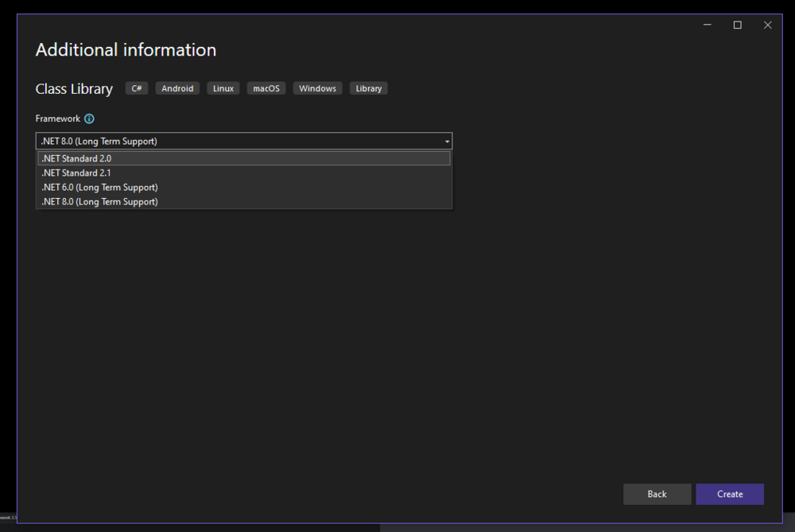Screen dimensions: 795x532
Task: Click the Library project type tag
Action: click(368, 87)
